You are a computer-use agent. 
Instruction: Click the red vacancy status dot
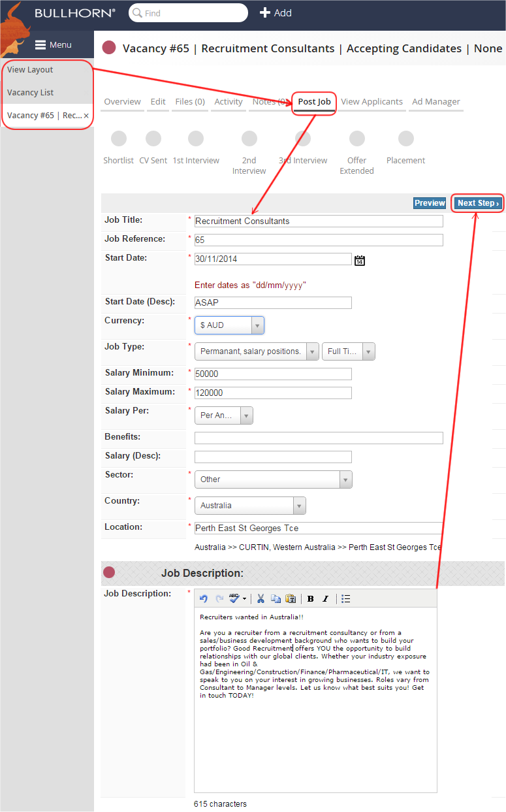click(x=110, y=48)
